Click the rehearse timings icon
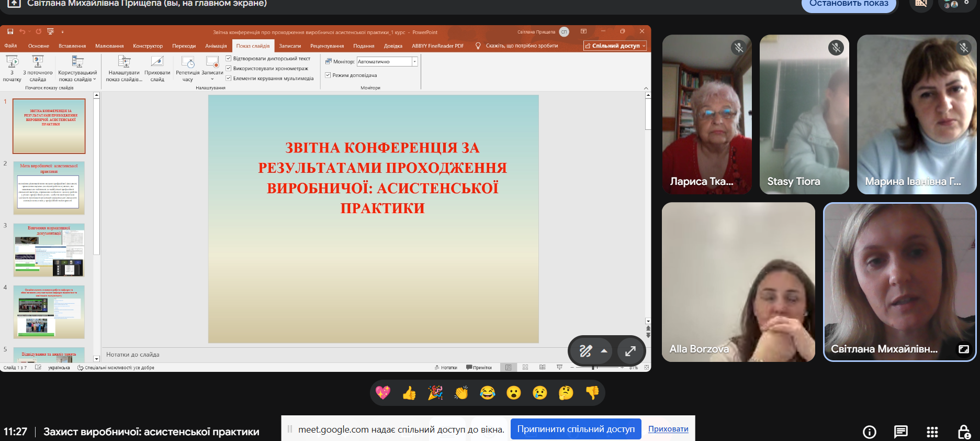980x441 pixels. pyautogui.click(x=188, y=62)
